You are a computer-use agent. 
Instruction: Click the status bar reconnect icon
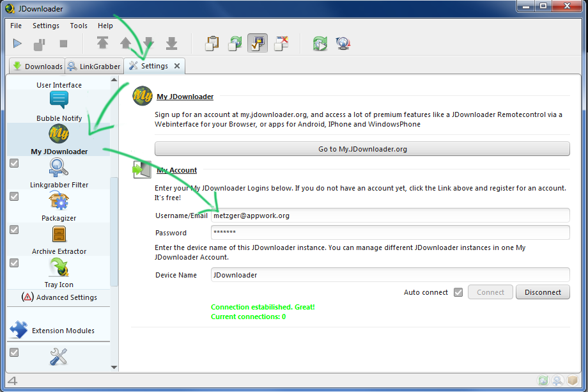click(x=543, y=380)
